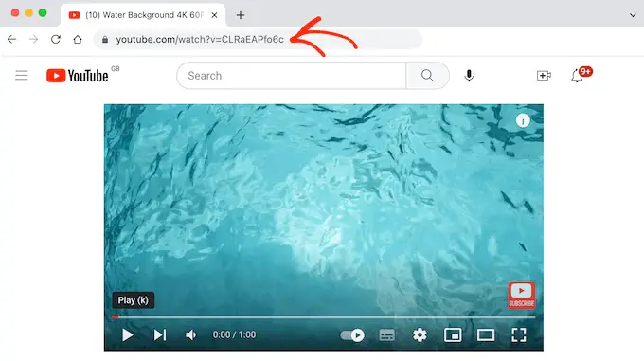This screenshot has width=644, height=361.
Task: Search with your voice microphone
Action: point(469,76)
